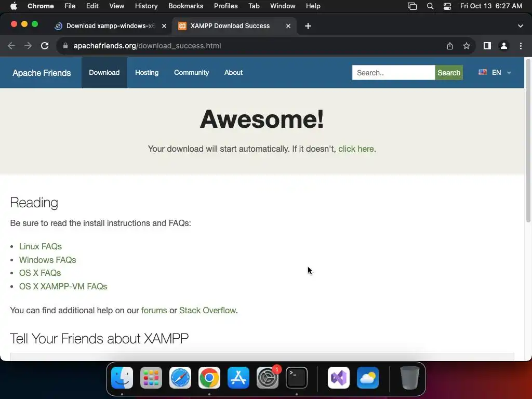Image resolution: width=532 pixels, height=399 pixels.
Task: Open the Help menu
Action: tap(313, 6)
